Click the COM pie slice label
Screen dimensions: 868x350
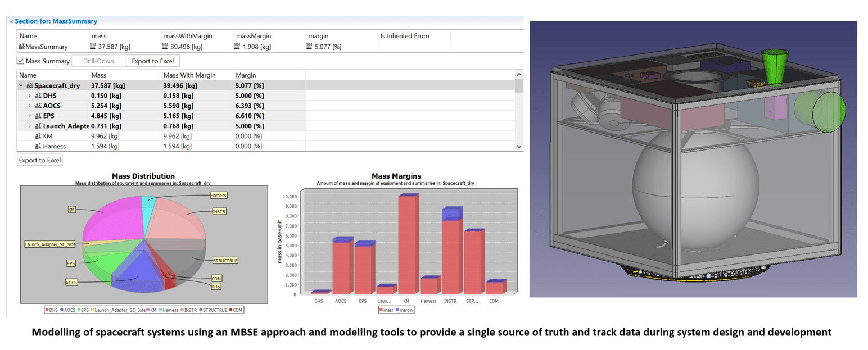coord(216,278)
